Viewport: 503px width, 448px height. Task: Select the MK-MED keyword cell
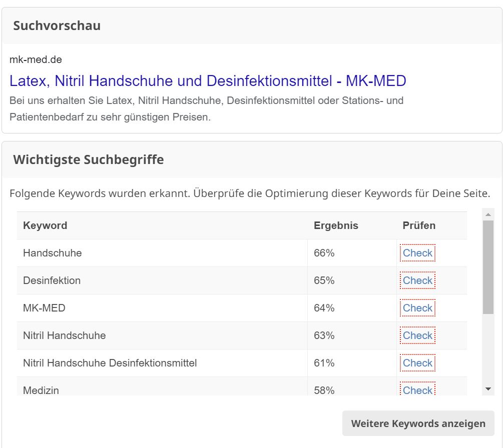point(162,308)
